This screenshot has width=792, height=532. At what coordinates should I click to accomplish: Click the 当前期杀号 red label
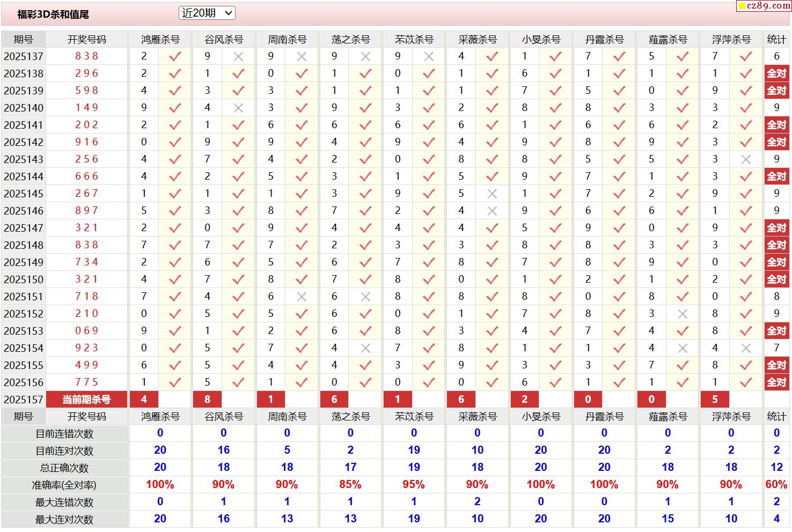click(87, 399)
